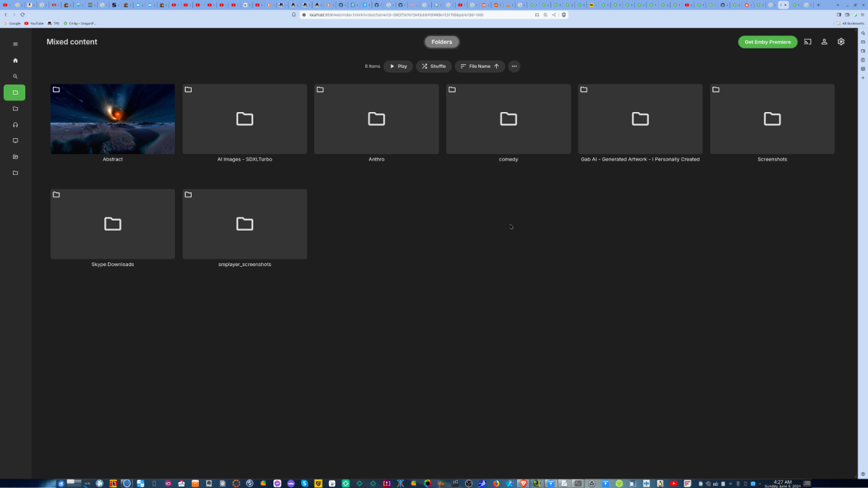This screenshot has width=868, height=488.
Task: Click the Get Emby Premiere button
Action: 767,42
